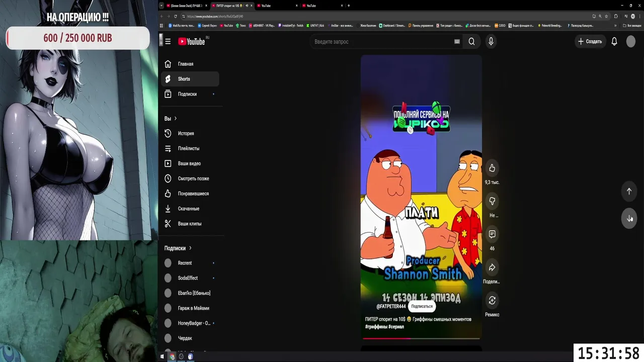Open the notifications bell
This screenshot has height=362, width=644.
point(614,42)
